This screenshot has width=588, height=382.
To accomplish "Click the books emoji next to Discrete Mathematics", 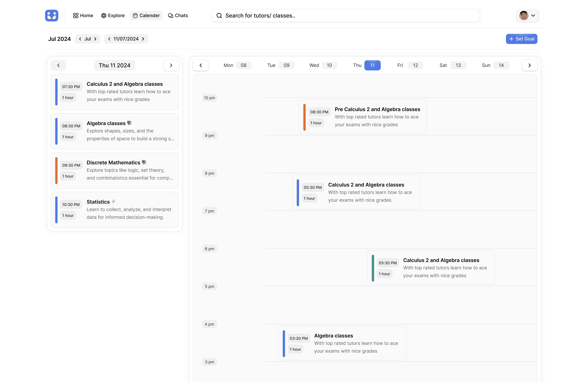I will [144, 162].
